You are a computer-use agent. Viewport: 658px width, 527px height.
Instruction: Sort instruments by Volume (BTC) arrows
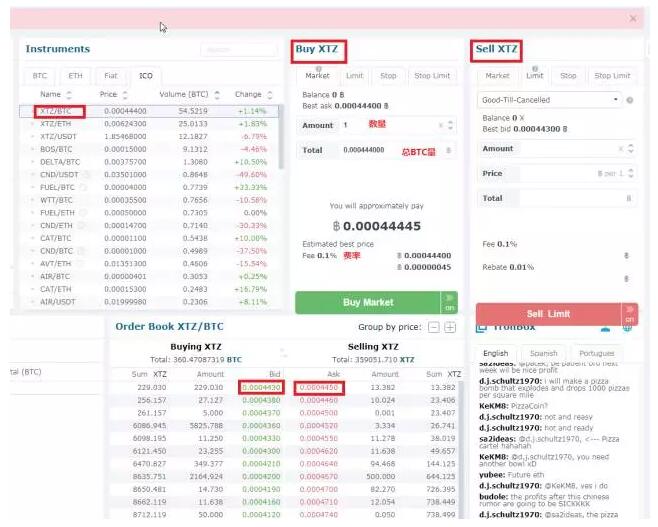[x=220, y=94]
